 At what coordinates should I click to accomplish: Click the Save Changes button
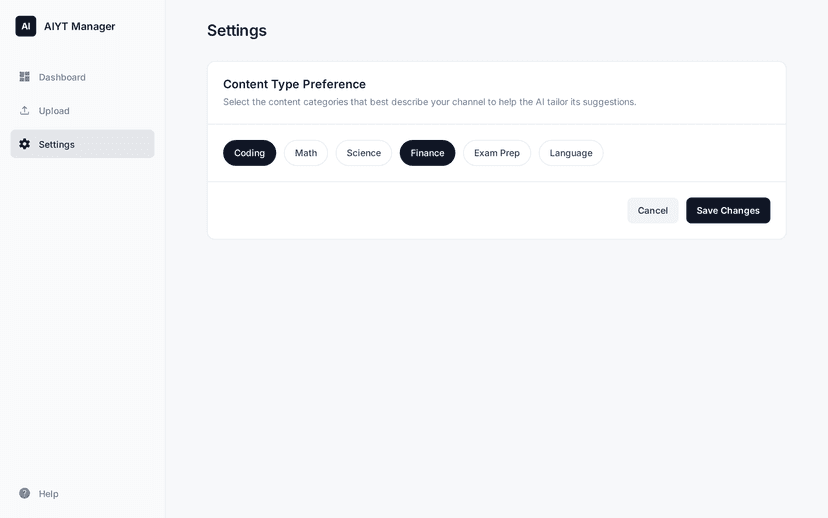pos(728,210)
